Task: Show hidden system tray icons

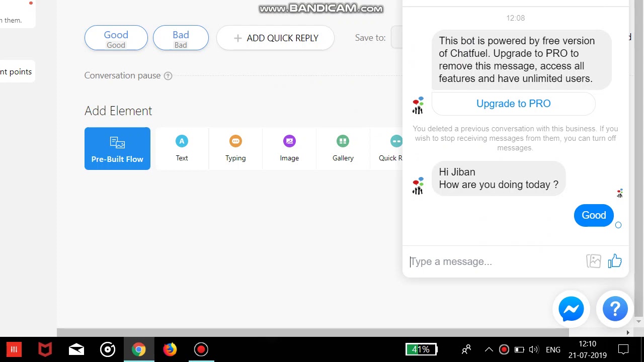Action: coord(489,349)
